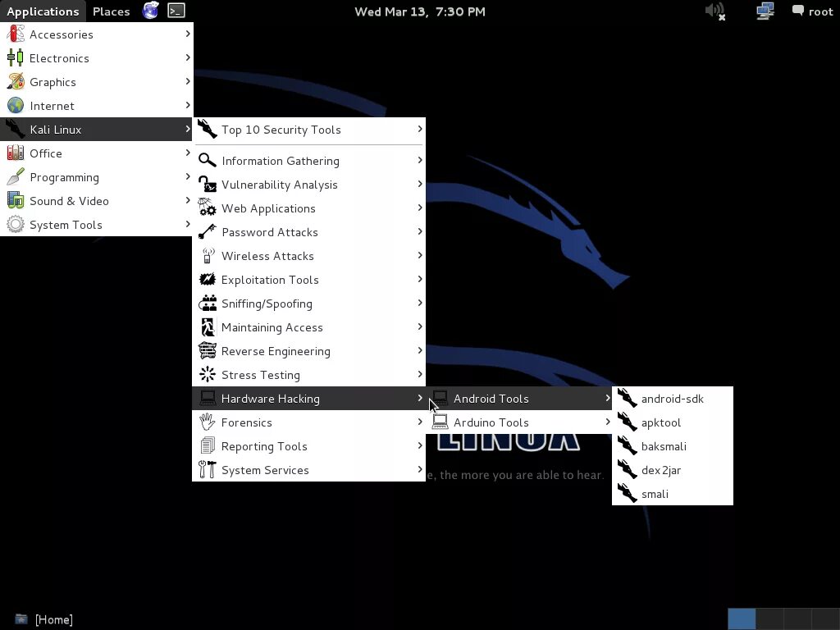Open the Applications menu
The width and height of the screenshot is (840, 630).
click(43, 11)
